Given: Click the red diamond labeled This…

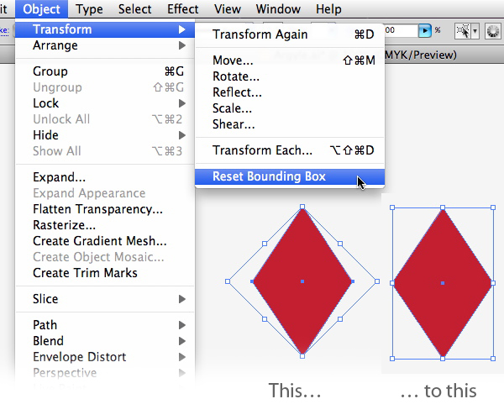Looking at the screenshot, I should coord(302,281).
